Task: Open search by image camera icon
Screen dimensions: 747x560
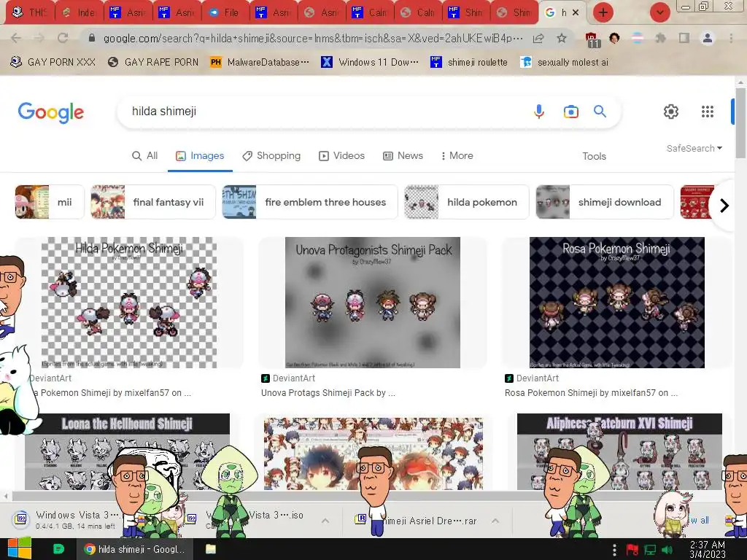Action: tap(570, 112)
